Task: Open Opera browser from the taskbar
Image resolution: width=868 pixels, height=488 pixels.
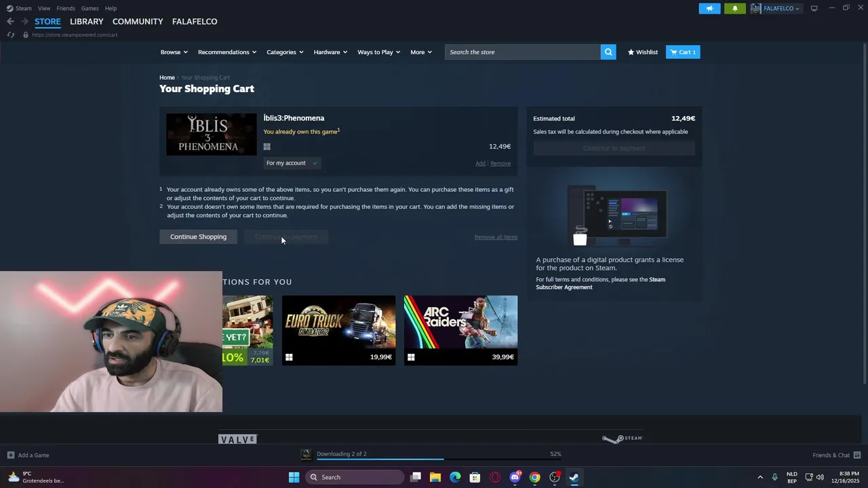Action: 495,477
